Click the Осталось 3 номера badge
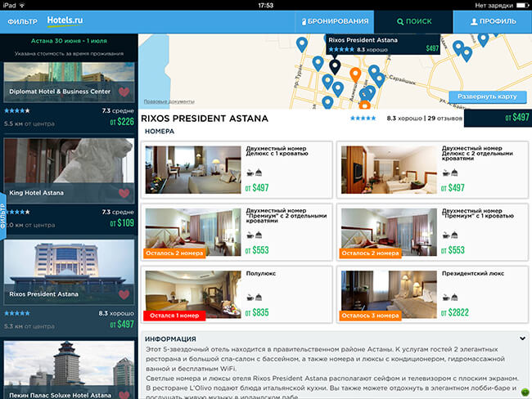This screenshot has width=532, height=399. (370, 316)
